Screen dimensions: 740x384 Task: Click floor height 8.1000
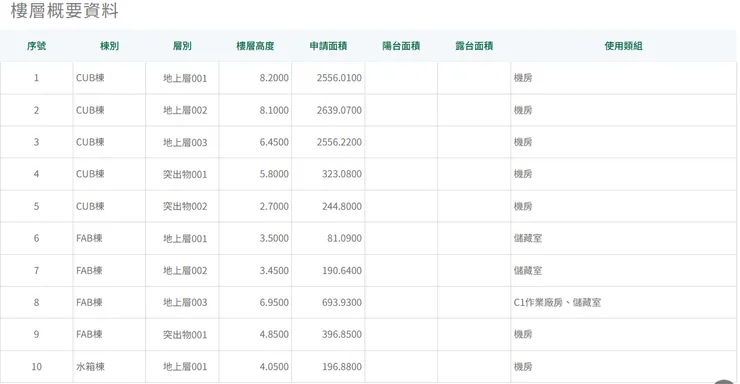pos(274,110)
